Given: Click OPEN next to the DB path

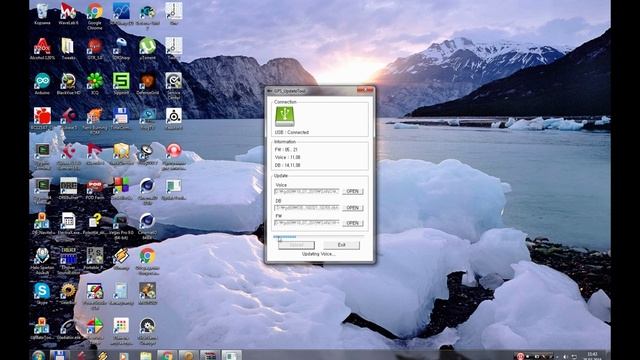Looking at the screenshot, I should point(353,208).
